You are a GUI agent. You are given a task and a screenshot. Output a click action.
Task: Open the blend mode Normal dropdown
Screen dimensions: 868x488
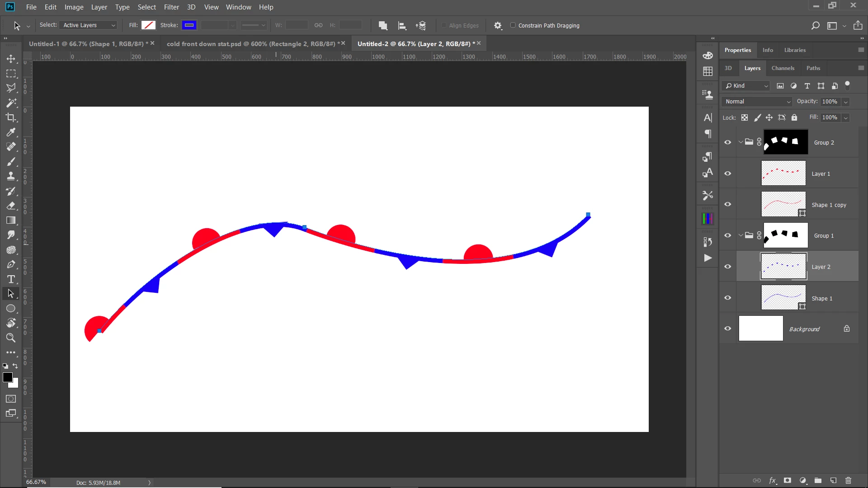click(x=758, y=102)
